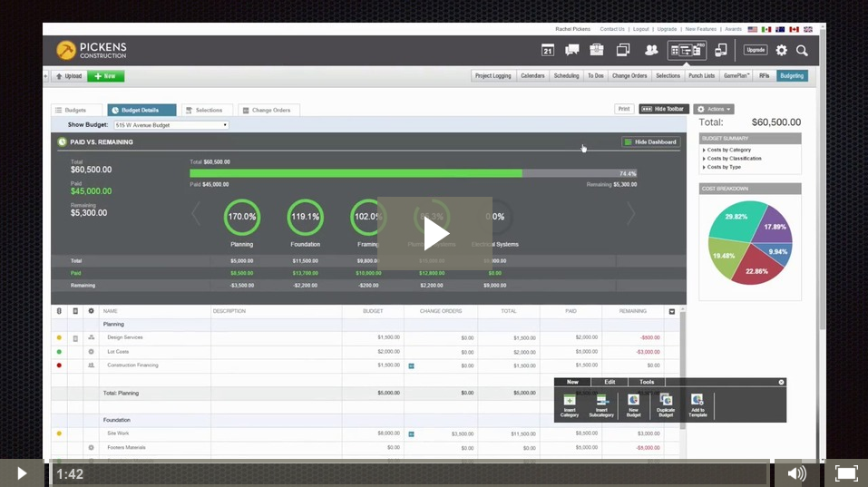Screen dimensions: 868x487
Task: Click the paid vs remaining progress bar
Action: pyautogui.click(x=413, y=173)
